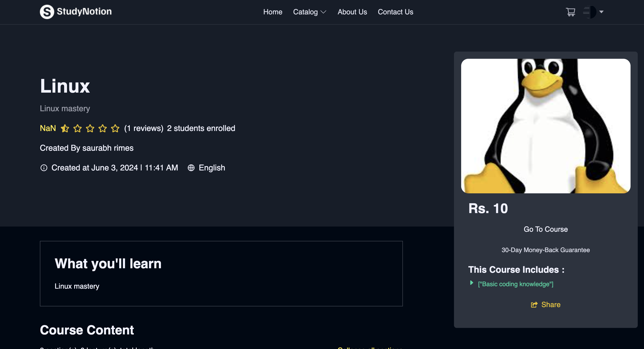Image resolution: width=644 pixels, height=349 pixels.
Task: Click the second rating star
Action: (x=78, y=128)
